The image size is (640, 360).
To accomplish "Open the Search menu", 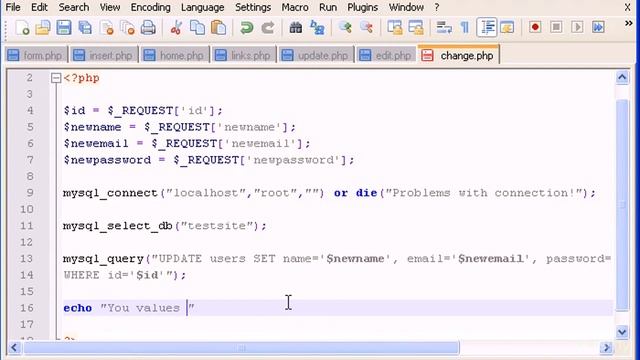I will tap(73, 7).
